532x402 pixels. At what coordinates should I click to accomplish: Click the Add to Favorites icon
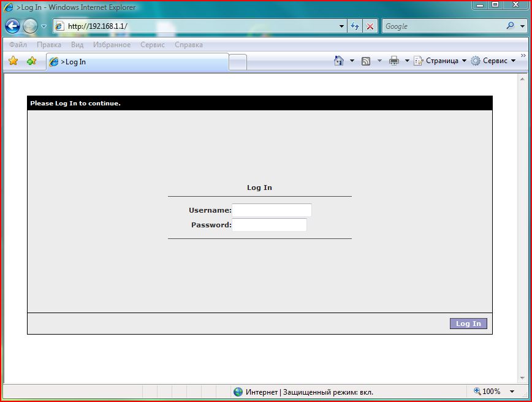click(x=31, y=61)
